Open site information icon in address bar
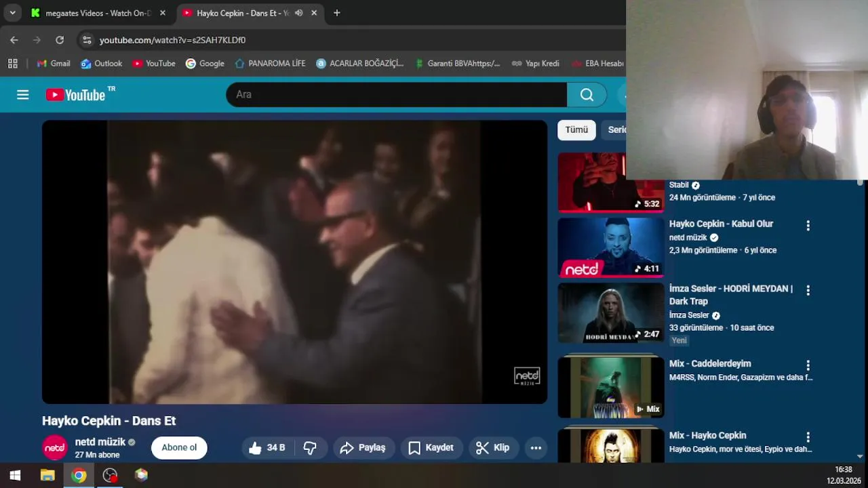The width and height of the screenshot is (868, 488). coord(87,40)
